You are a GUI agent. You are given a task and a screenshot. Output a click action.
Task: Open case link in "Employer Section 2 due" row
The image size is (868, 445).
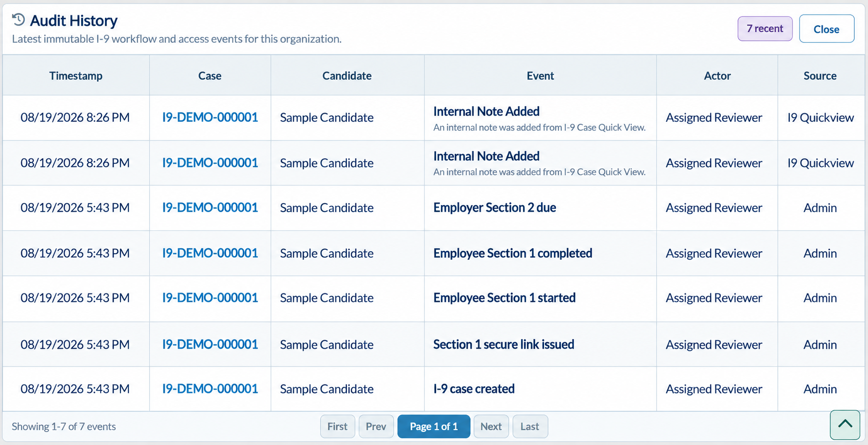point(210,208)
